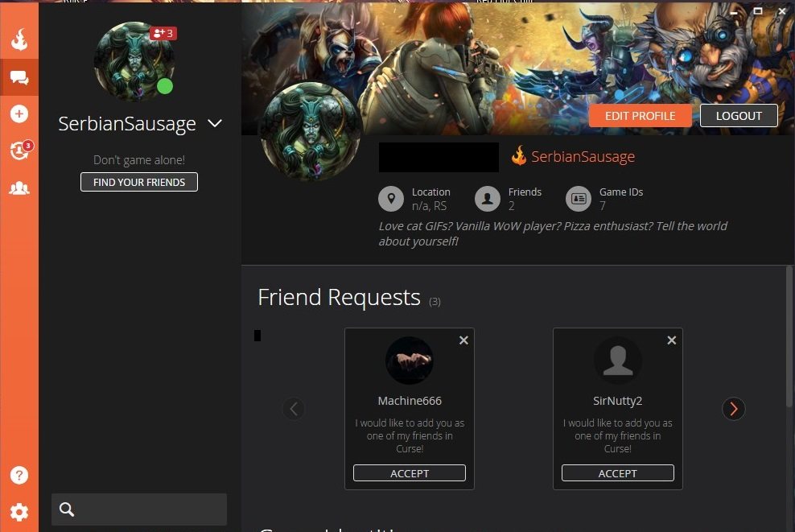Click the 'Don't game alone!' text
Image resolution: width=795 pixels, height=532 pixels.
(x=139, y=159)
